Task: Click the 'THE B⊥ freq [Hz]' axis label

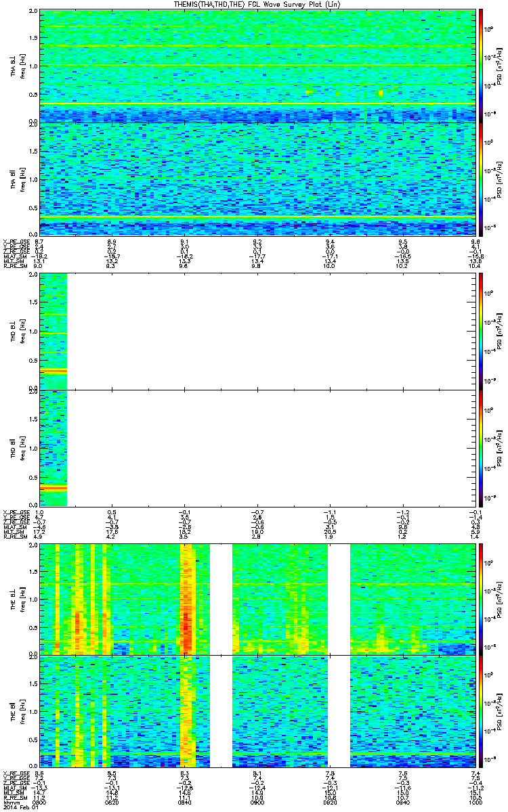Action: click(x=18, y=598)
